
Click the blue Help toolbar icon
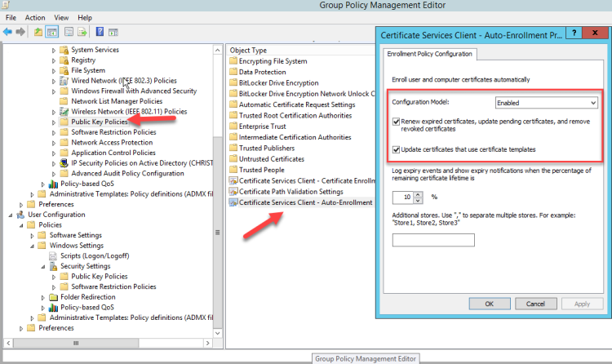coord(100,32)
